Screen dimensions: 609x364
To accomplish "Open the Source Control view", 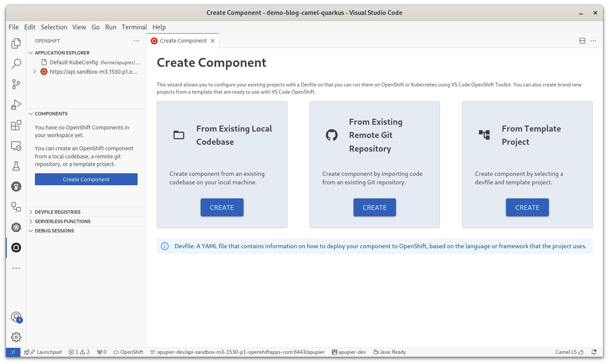I will coord(16,84).
